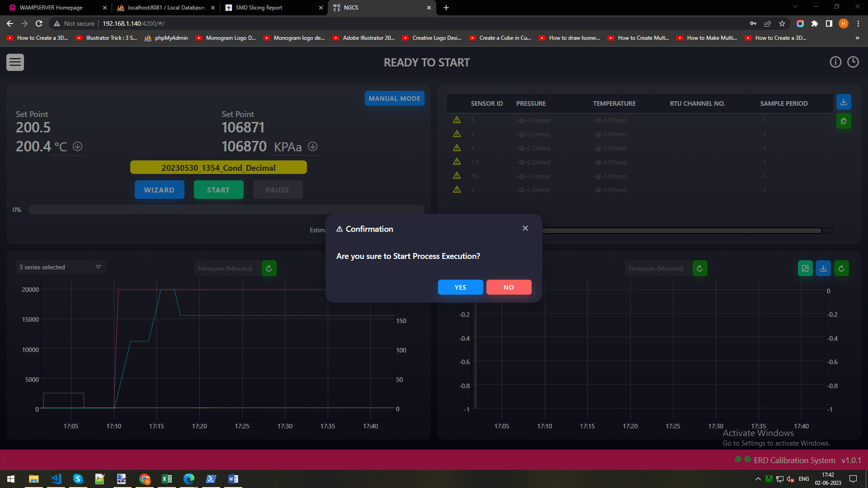
Task: Confirm with the YES button
Action: pyautogui.click(x=460, y=287)
